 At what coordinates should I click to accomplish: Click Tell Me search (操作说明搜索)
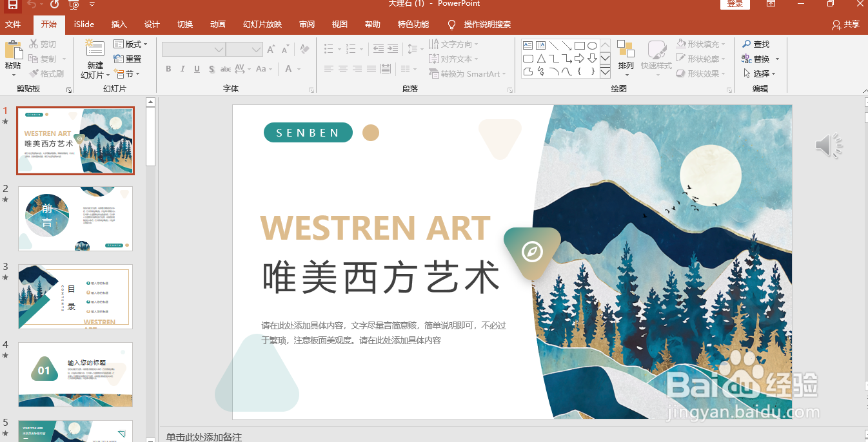[x=479, y=24]
